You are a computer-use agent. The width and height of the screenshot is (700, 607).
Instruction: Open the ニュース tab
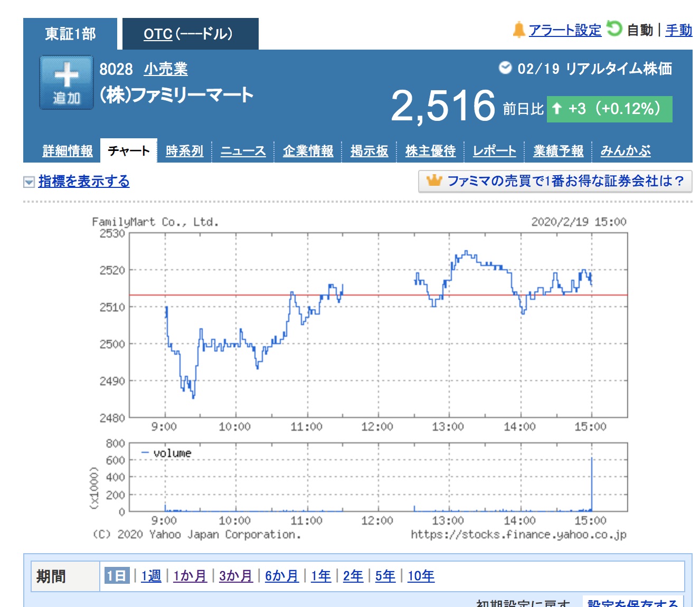click(243, 151)
